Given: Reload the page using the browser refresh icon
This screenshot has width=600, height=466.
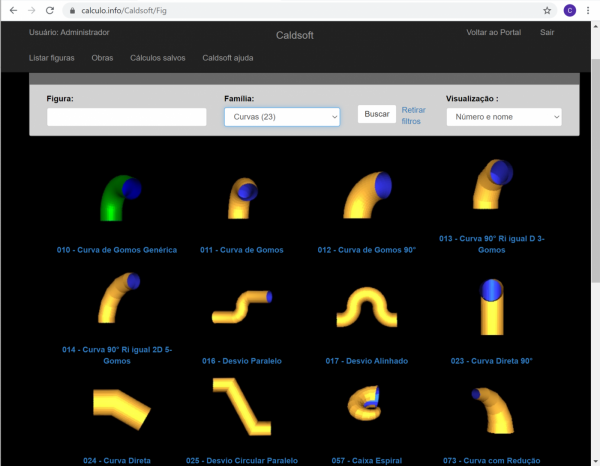Looking at the screenshot, I should (x=54, y=10).
